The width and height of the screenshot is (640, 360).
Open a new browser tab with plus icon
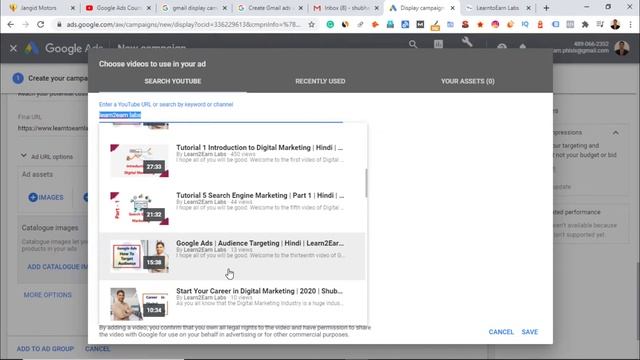[546, 8]
